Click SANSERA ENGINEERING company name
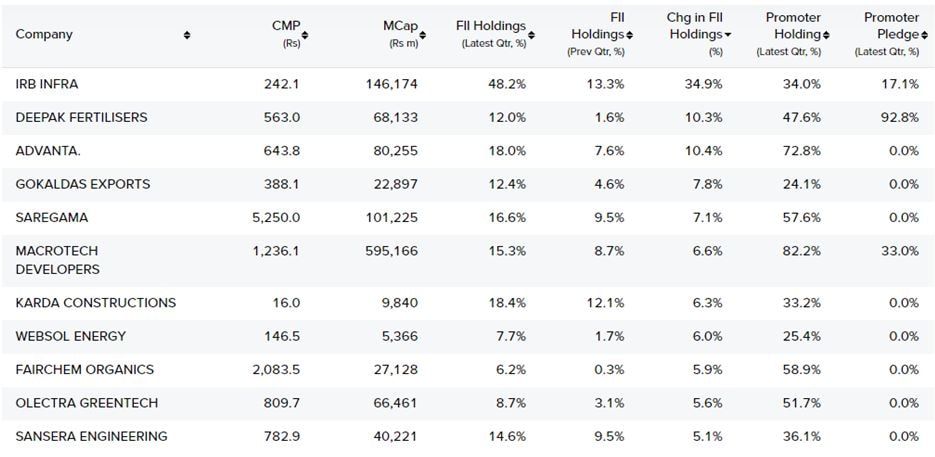Screen dimensions: 935x457 click(92, 436)
